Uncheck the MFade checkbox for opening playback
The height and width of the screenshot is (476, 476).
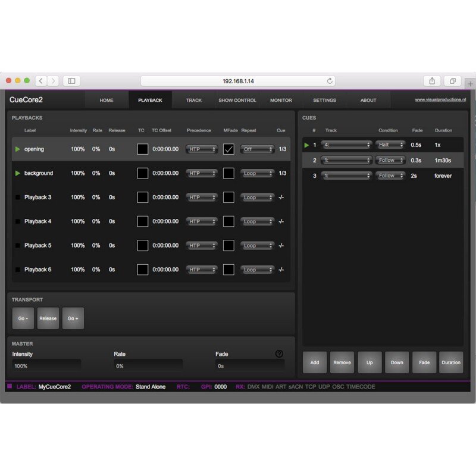(228, 149)
